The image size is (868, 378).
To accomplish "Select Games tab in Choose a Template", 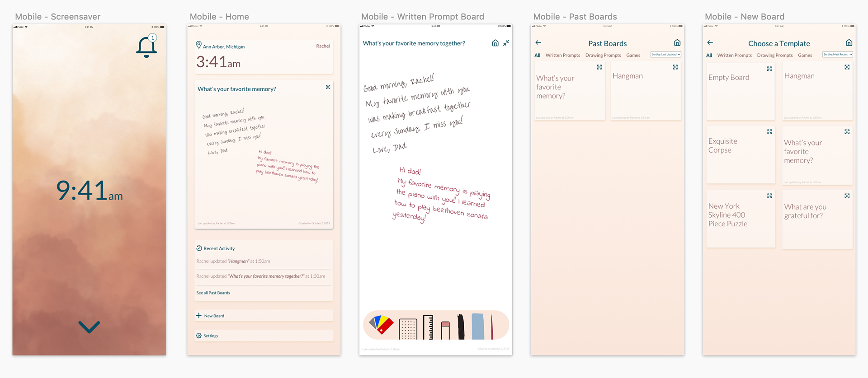I will pyautogui.click(x=805, y=55).
